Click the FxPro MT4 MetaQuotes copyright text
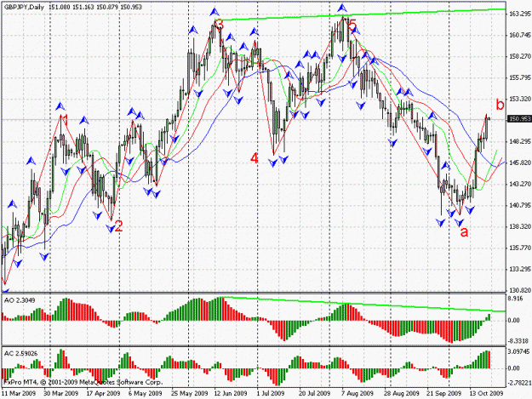The width and height of the screenshot is (532, 399). 83,382
